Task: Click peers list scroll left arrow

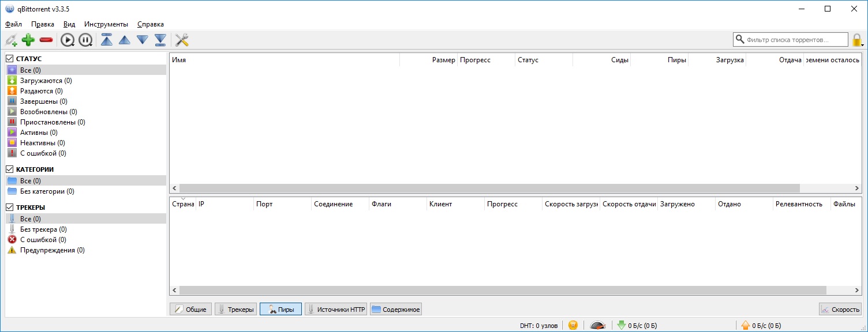Action: 174,291
